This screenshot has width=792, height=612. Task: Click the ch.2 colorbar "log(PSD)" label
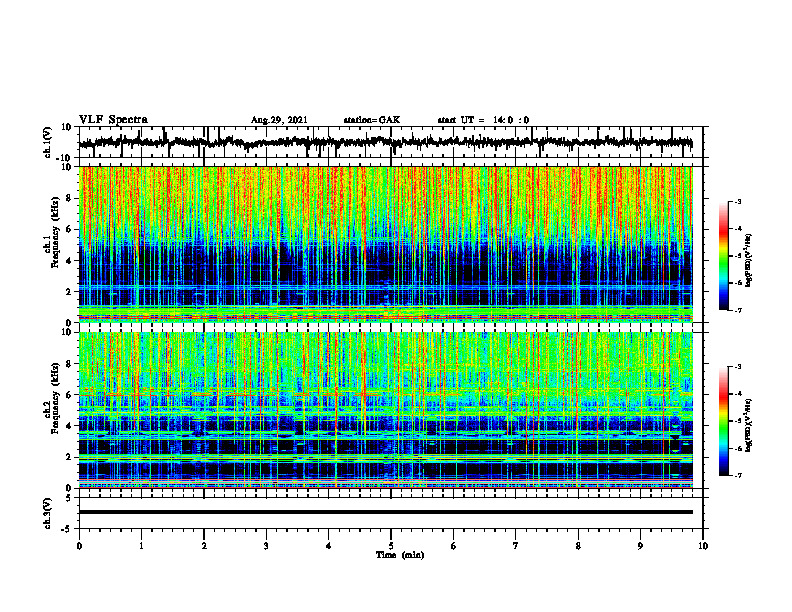pos(749,425)
